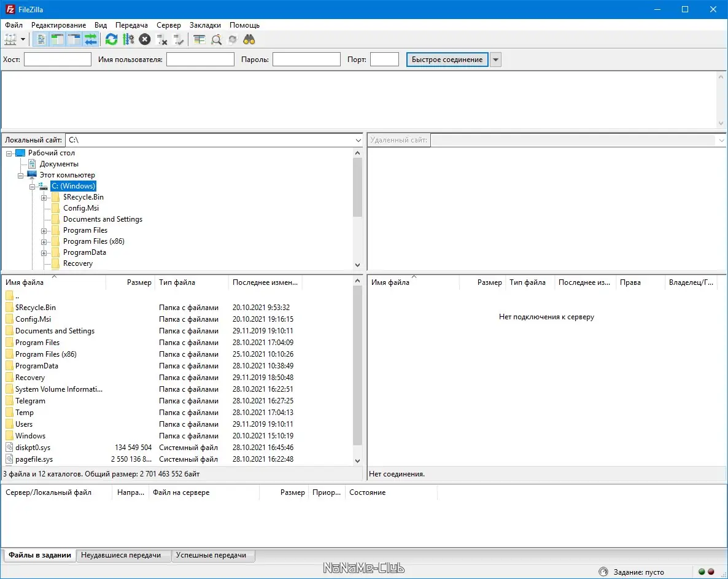Open the directory listing filters dialog
Viewport: 728px width, 579px height.
point(199,40)
